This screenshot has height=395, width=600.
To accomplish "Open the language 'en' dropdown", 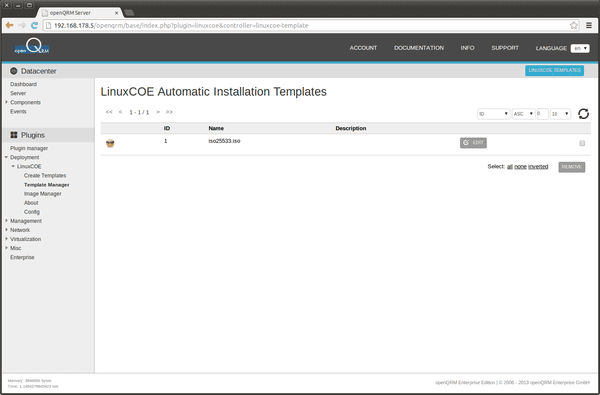I will 580,48.
